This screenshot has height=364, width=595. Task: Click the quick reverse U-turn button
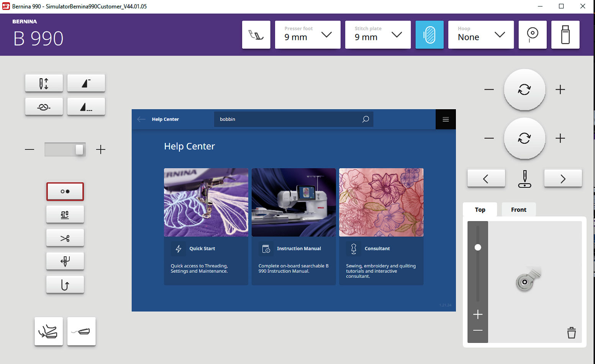pyautogui.click(x=65, y=285)
